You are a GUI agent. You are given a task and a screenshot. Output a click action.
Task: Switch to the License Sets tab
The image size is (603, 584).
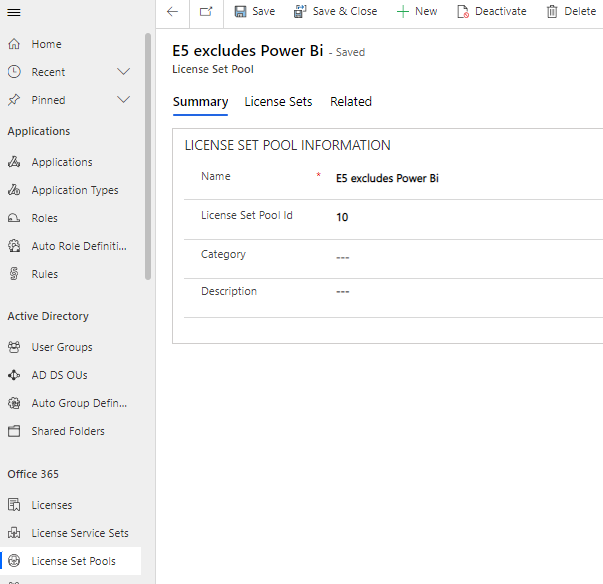(278, 102)
